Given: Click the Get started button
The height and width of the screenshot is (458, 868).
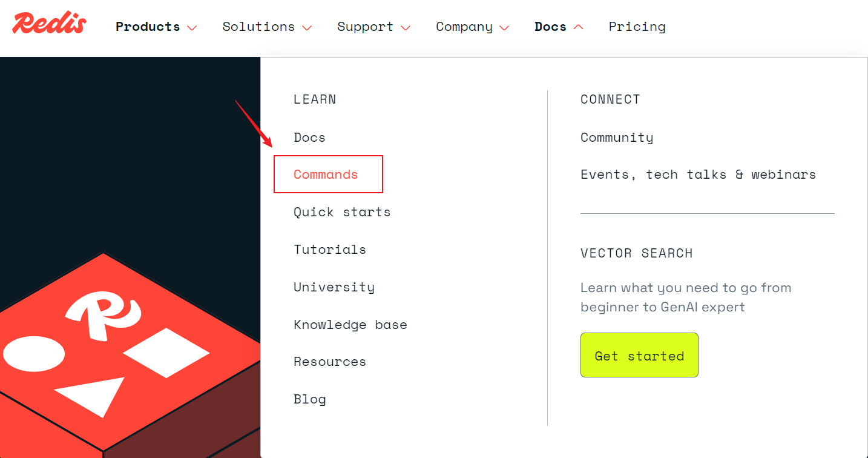Looking at the screenshot, I should point(639,355).
